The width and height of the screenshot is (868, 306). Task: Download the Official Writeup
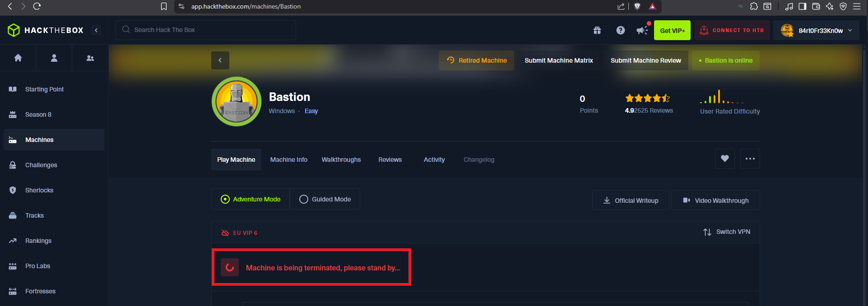tap(631, 200)
